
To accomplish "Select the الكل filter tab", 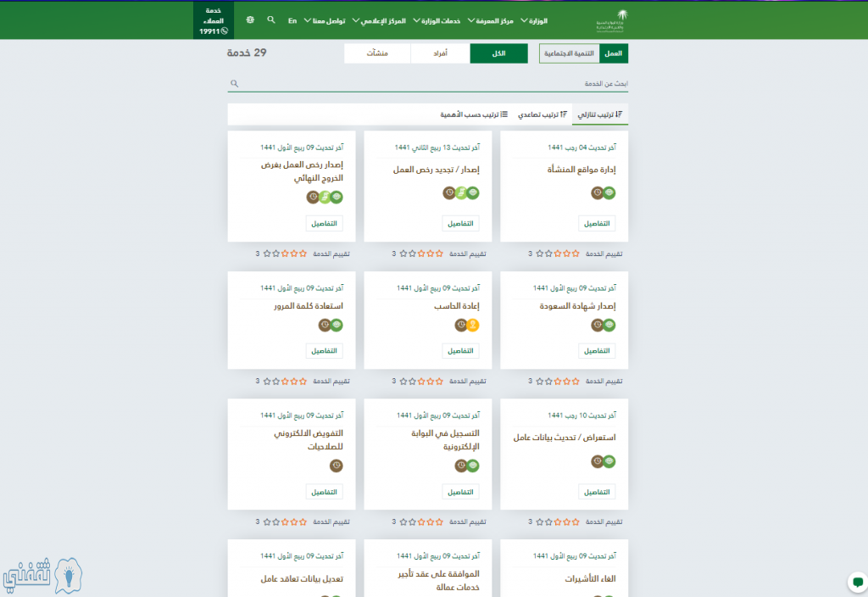I will coord(498,53).
